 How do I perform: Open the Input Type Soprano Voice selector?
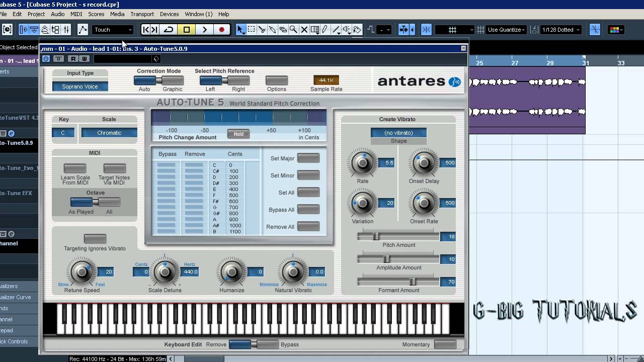pos(80,86)
